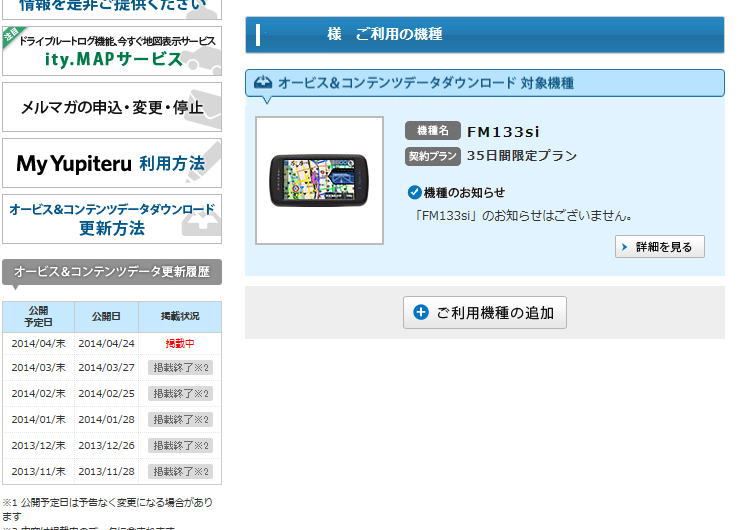This screenshot has width=740, height=530.
Task: Click 掲載終了 status for 2014/03/27
Action: [180, 368]
